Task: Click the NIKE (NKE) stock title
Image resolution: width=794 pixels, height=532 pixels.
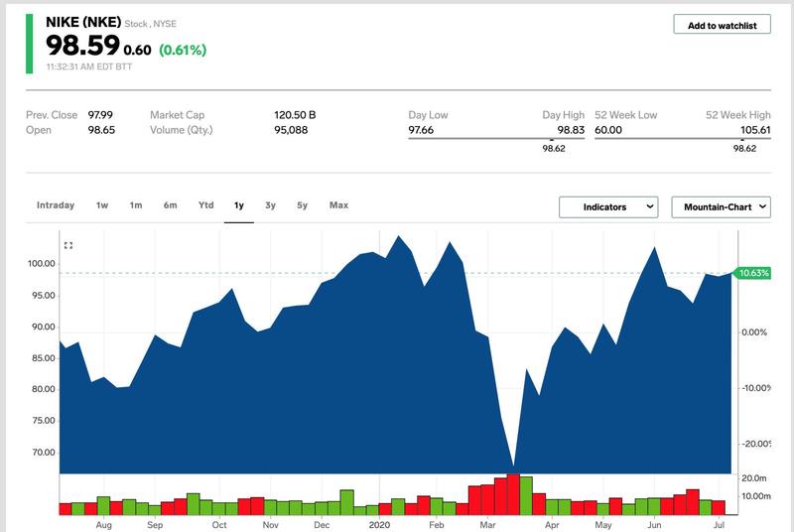Action: click(83, 22)
